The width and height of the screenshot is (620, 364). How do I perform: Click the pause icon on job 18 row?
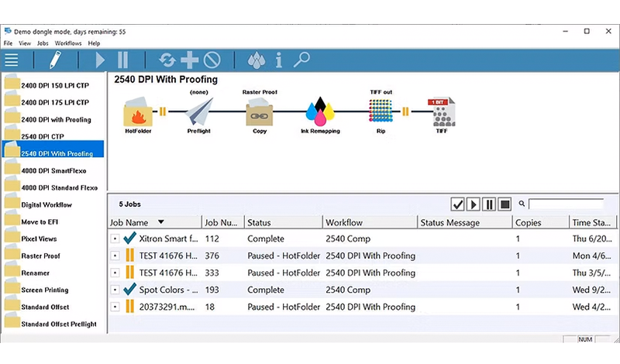coord(129,306)
